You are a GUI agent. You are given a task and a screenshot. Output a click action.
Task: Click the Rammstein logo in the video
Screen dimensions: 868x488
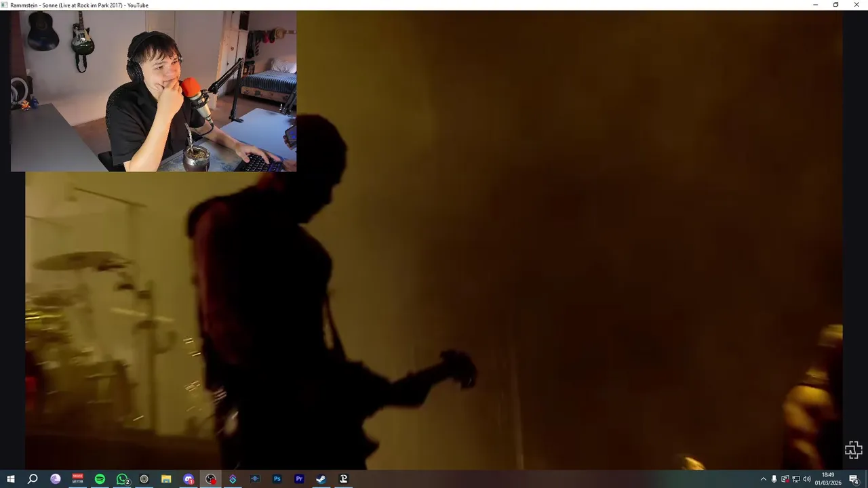[x=853, y=450]
